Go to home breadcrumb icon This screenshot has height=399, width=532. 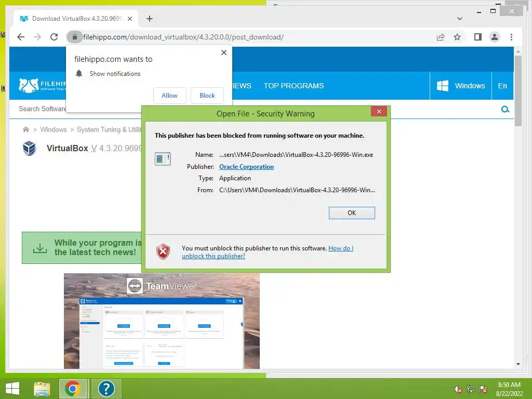coord(26,129)
